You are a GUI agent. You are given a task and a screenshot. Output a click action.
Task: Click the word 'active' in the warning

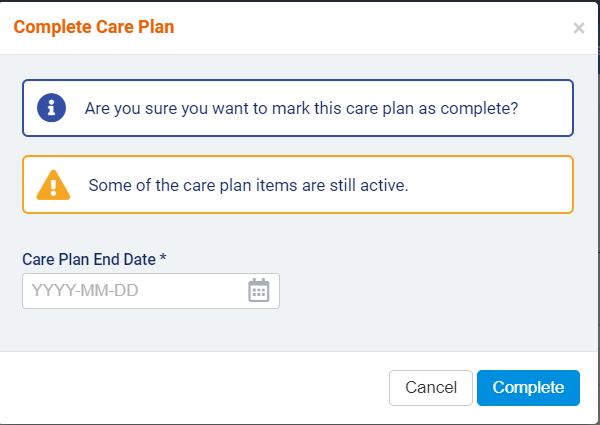pos(383,185)
